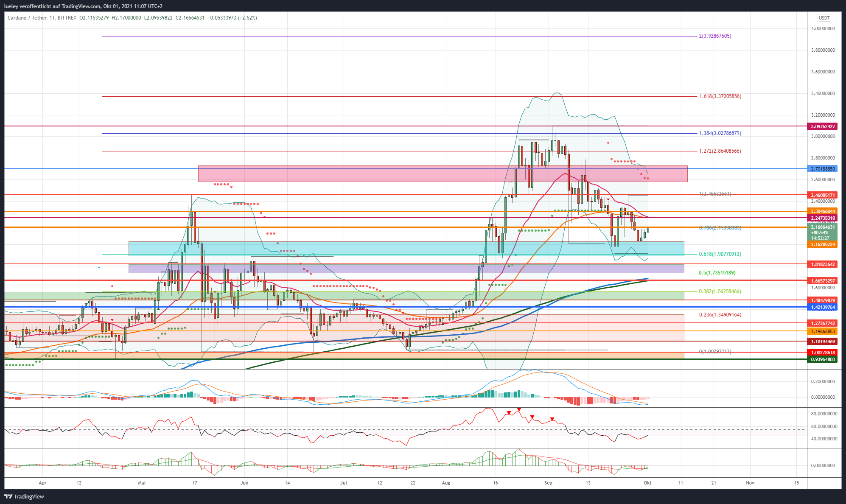Click the orange 1.19668853 price tag

[823, 331]
